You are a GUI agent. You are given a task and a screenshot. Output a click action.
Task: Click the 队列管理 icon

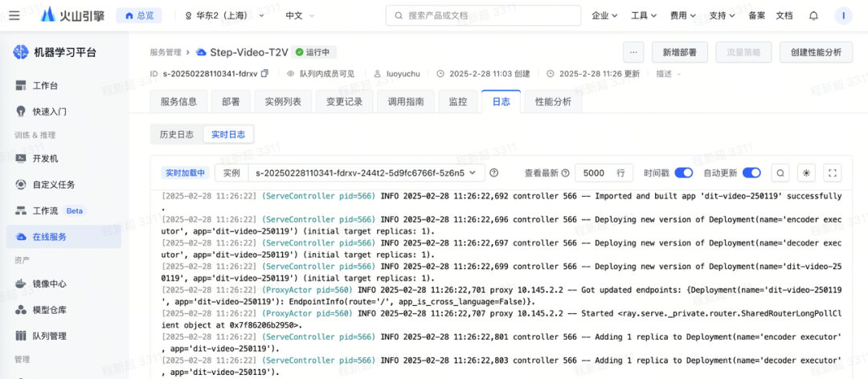[x=21, y=336]
